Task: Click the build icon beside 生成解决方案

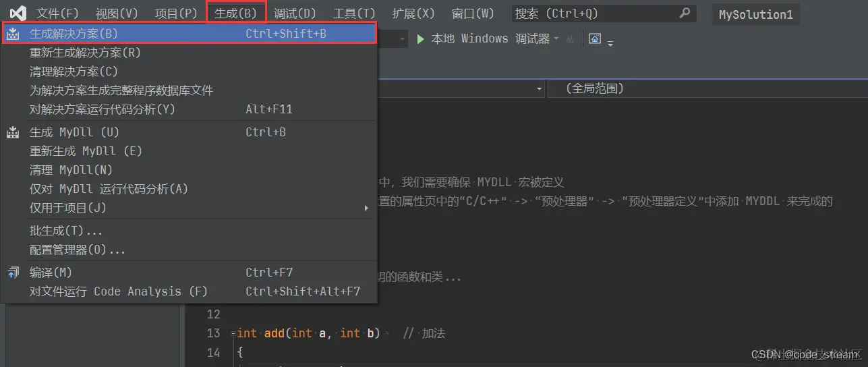Action: click(13, 34)
